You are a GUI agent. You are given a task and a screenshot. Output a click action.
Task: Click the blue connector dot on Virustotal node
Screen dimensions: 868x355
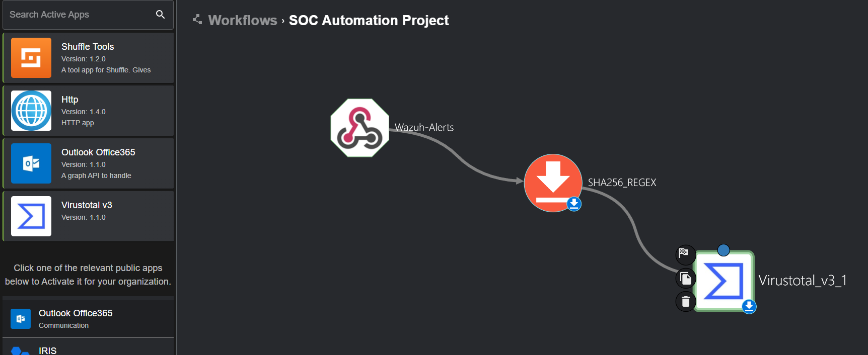point(724,250)
